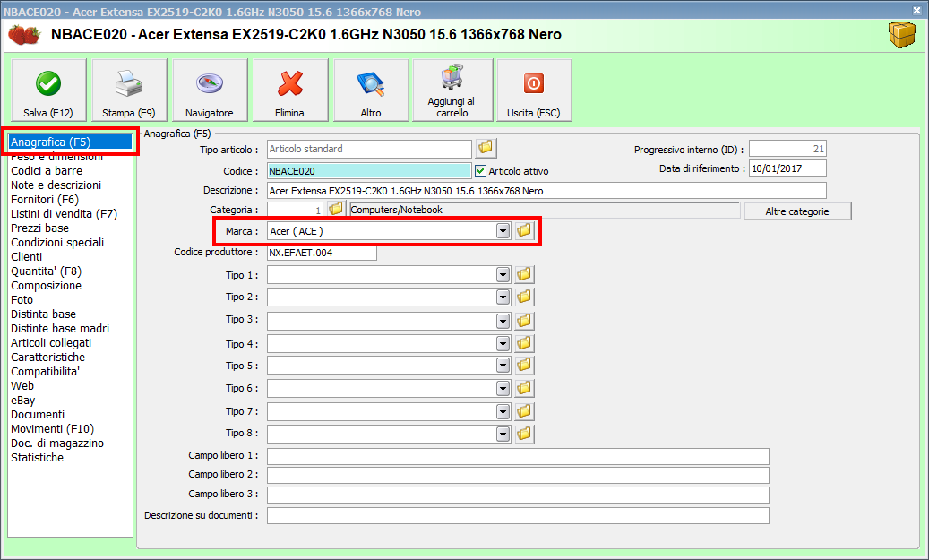Open folder icon next to Tipo articolo
This screenshot has width=929, height=560.
(x=486, y=148)
